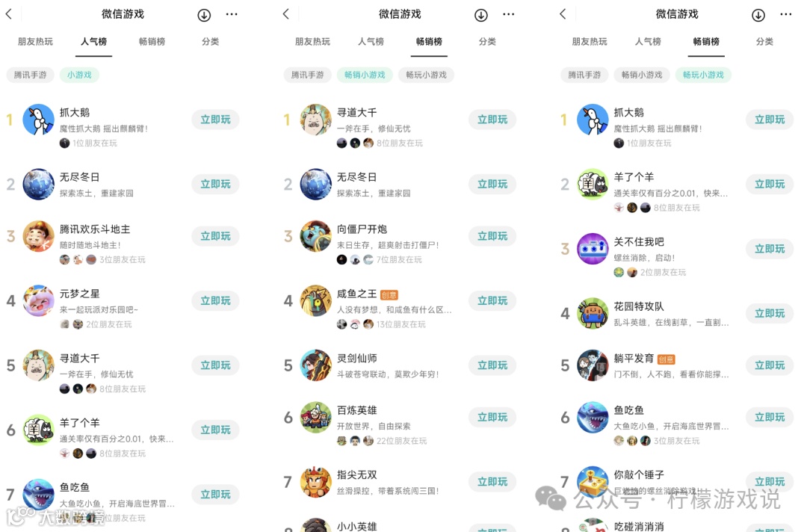The height and width of the screenshot is (532, 807).
Task: Select the 畅玩小游戏 chip in the middle panel
Action: point(426,75)
